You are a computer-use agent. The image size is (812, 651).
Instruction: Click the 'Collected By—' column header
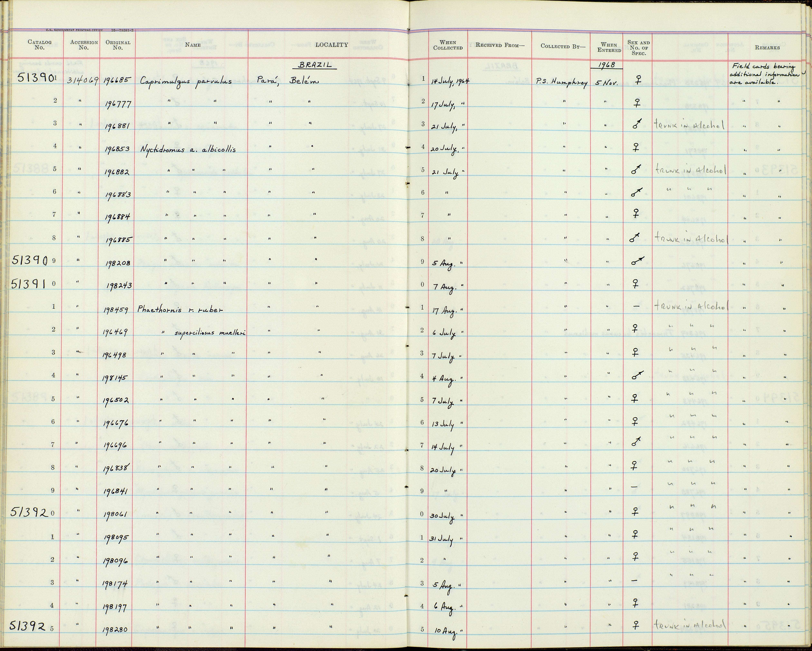tap(563, 46)
